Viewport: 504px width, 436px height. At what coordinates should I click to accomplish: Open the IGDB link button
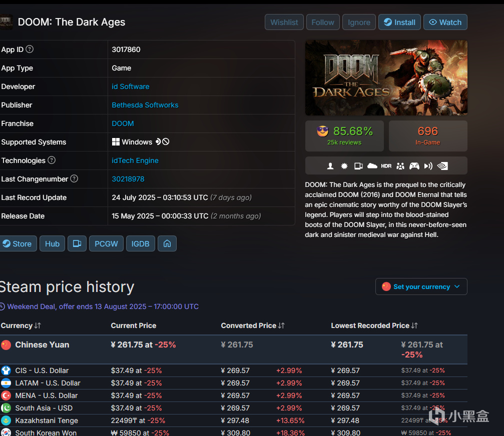click(x=141, y=243)
